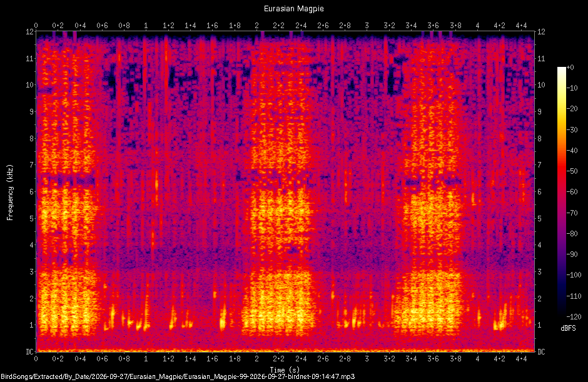Click the '-20' color scale label
Image resolution: width=588 pixels, height=382 pixels.
point(572,109)
